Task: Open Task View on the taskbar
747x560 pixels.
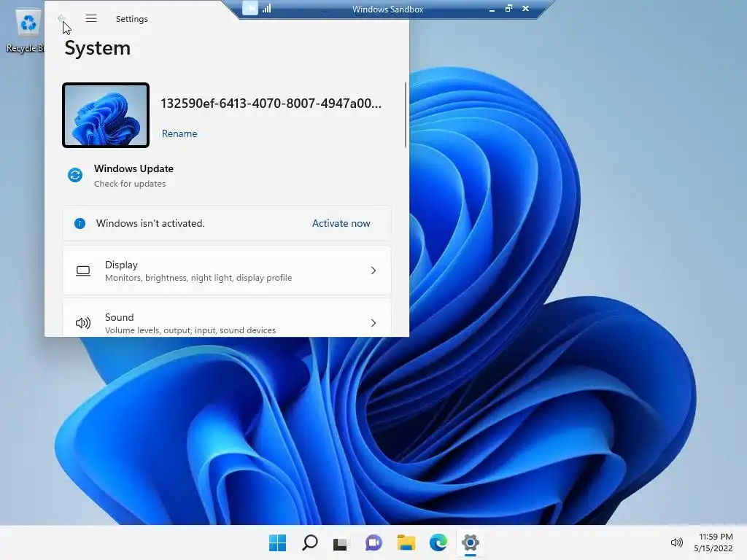Action: [341, 542]
